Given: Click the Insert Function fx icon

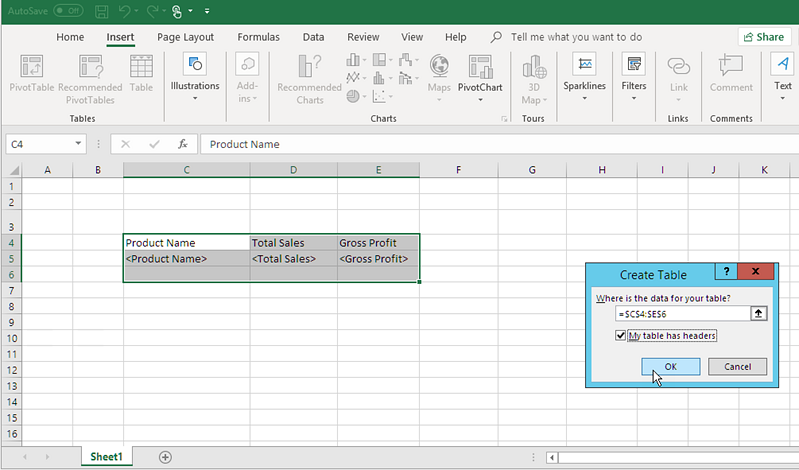Looking at the screenshot, I should click(182, 144).
